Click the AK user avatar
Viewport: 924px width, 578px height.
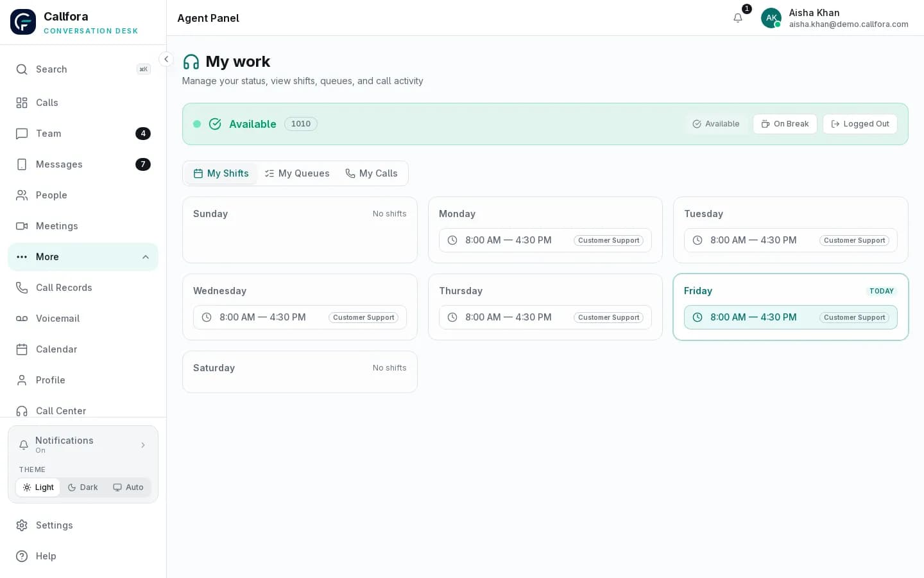tap(771, 18)
